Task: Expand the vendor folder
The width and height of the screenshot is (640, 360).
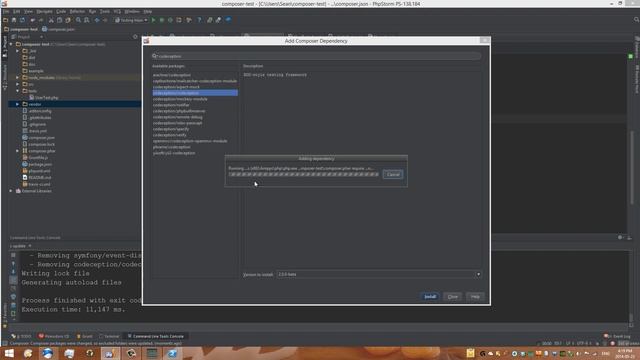Action: [18, 104]
